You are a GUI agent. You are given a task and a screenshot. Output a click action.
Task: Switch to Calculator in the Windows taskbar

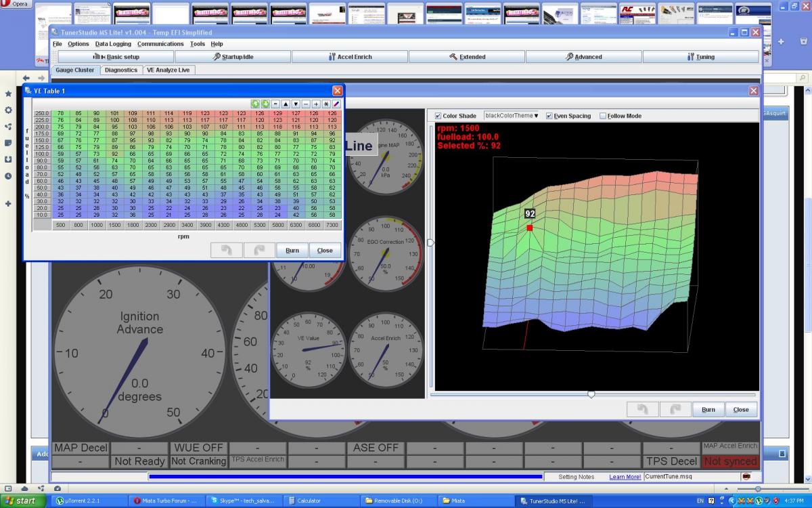(x=308, y=501)
